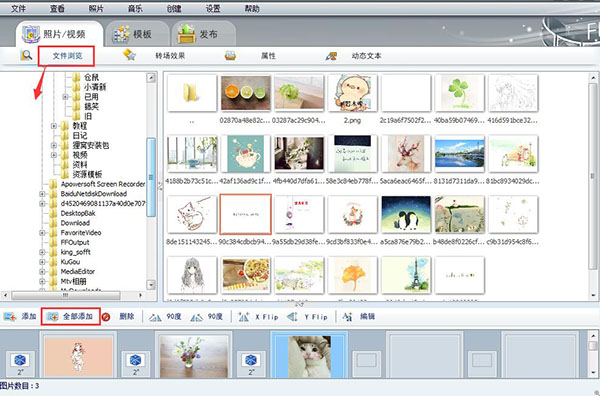Select the 小清新 folder
This screenshot has height=396, width=600.
click(x=95, y=87)
